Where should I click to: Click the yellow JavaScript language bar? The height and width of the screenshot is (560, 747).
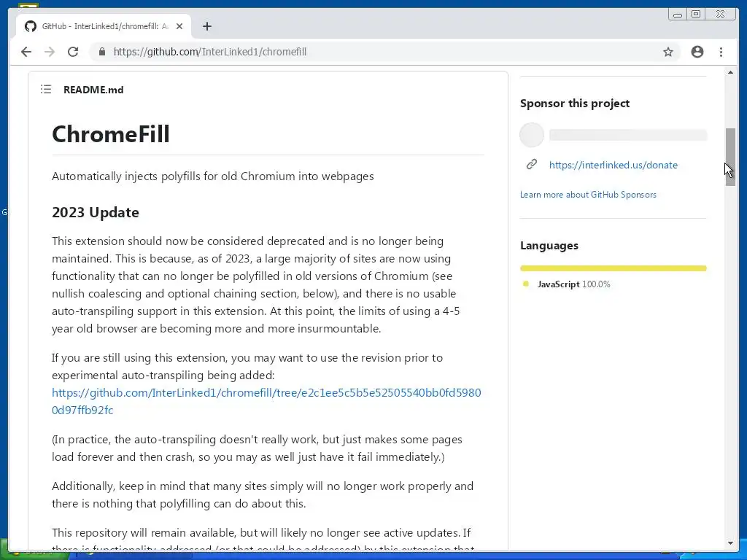coord(613,268)
